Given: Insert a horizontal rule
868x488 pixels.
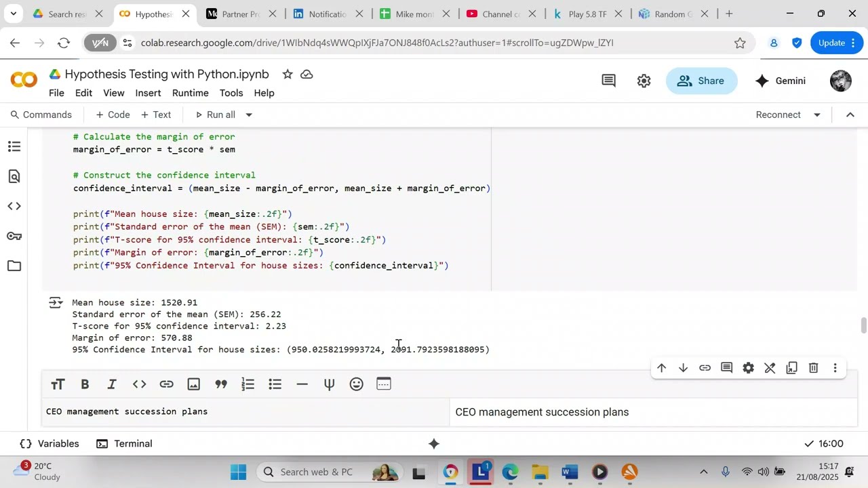Looking at the screenshot, I should (302, 384).
